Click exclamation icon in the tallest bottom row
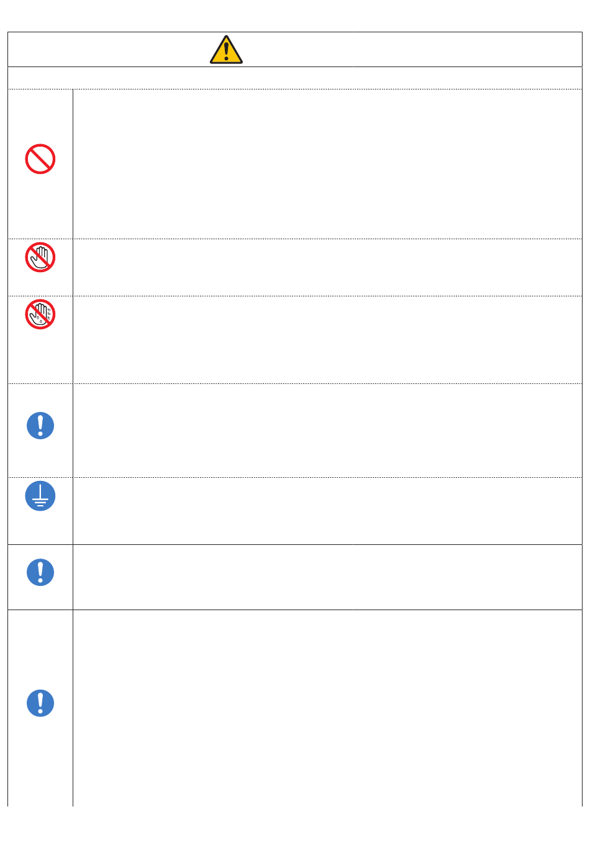The image size is (590, 868). [40, 703]
